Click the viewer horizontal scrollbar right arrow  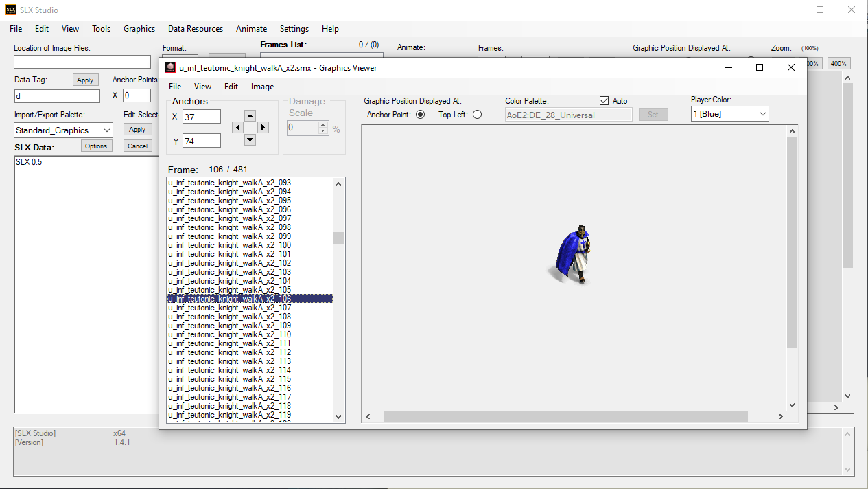tap(780, 416)
